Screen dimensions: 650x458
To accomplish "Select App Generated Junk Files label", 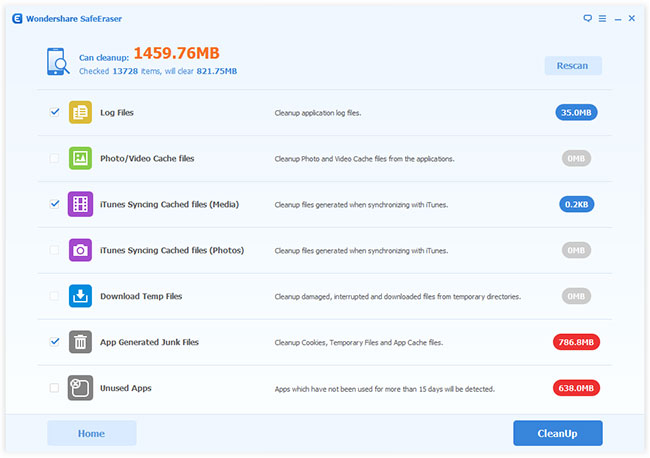I will (x=149, y=342).
